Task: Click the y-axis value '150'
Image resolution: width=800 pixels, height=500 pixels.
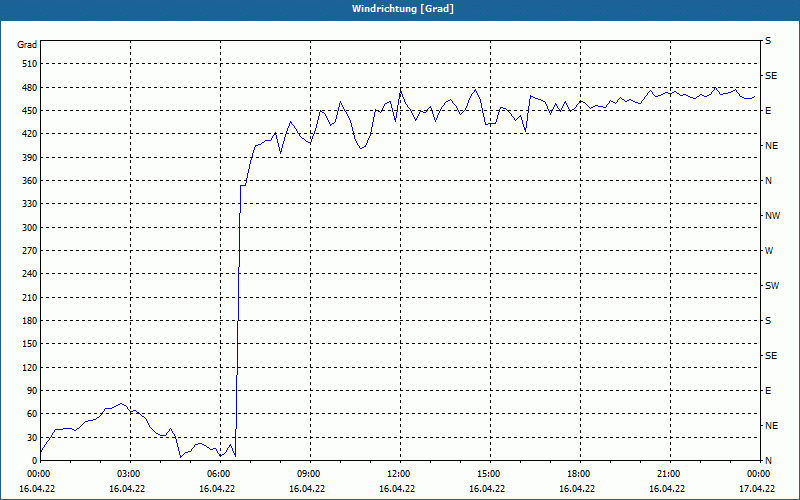Action: tap(30, 344)
